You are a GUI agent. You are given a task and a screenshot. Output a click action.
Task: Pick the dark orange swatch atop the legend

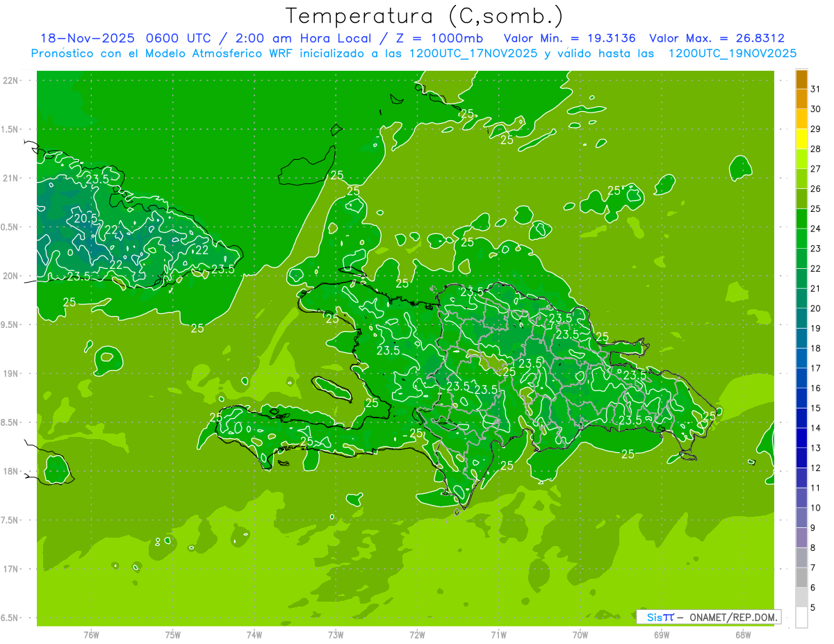[801, 79]
